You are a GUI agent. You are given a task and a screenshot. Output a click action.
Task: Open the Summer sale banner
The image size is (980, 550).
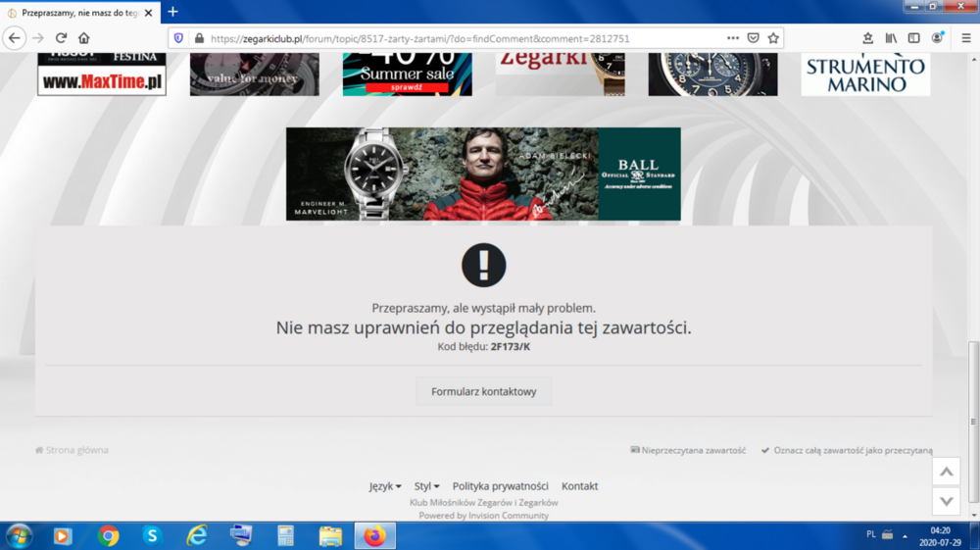pyautogui.click(x=408, y=74)
